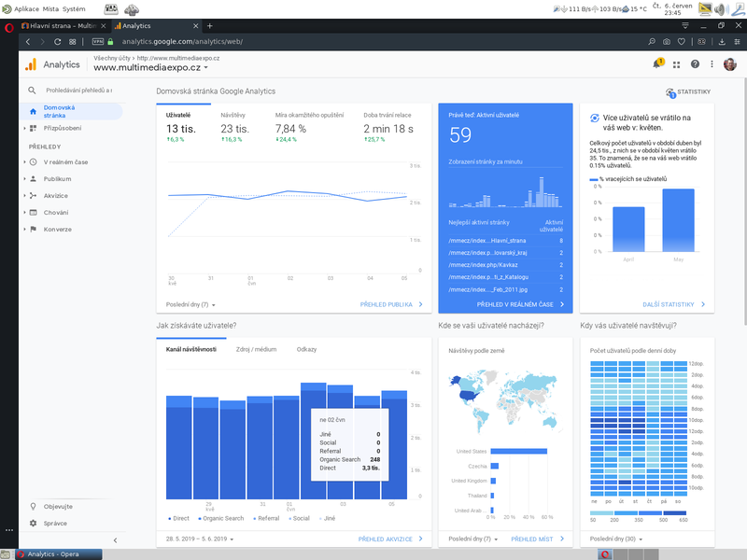Open the Konverze flag icon
The image size is (747, 560).
[33, 230]
